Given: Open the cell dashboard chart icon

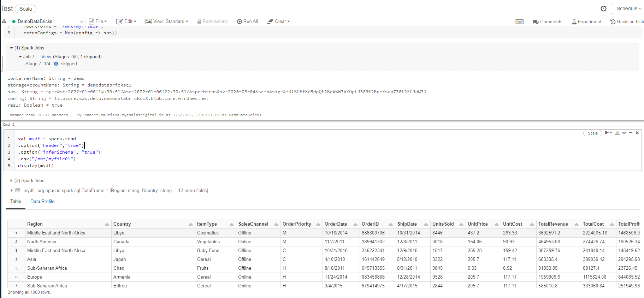Looking at the screenshot, I should [617, 133].
